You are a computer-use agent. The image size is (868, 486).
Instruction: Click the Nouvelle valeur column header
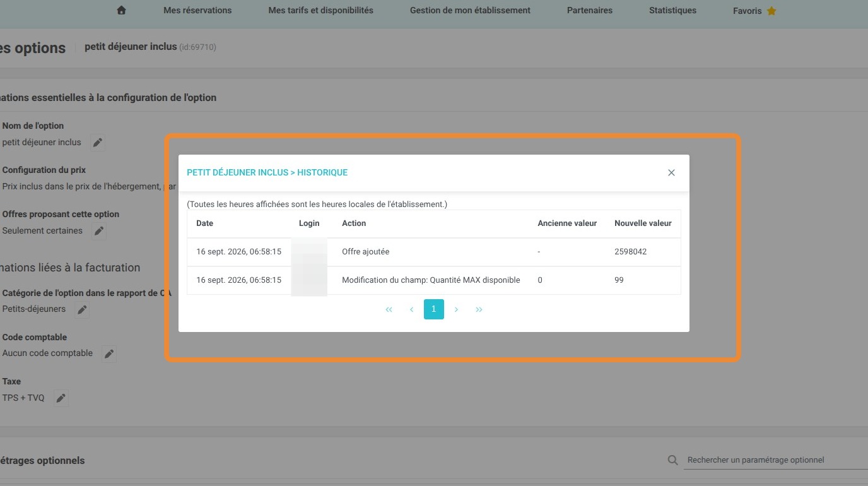tap(643, 223)
